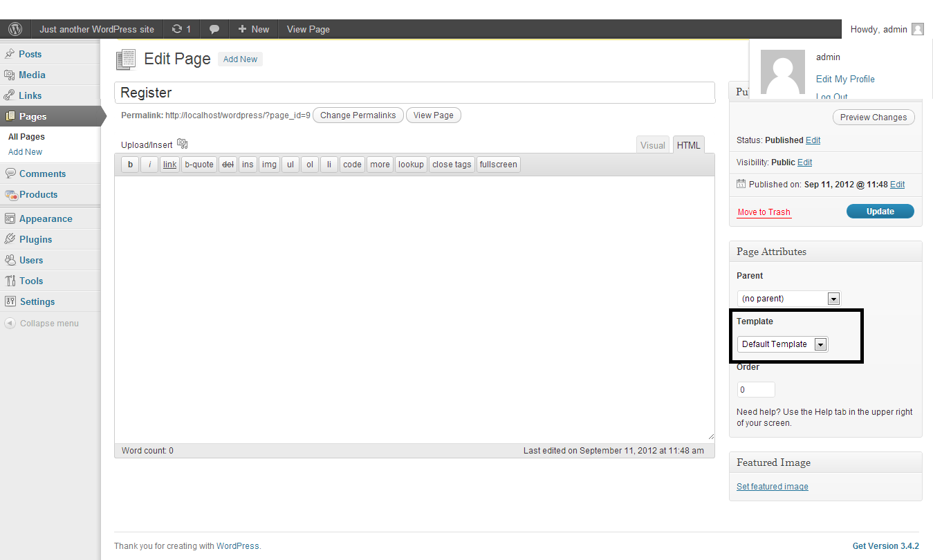Click the more quicktag button
This screenshot has height=560, width=933.
[x=380, y=165]
